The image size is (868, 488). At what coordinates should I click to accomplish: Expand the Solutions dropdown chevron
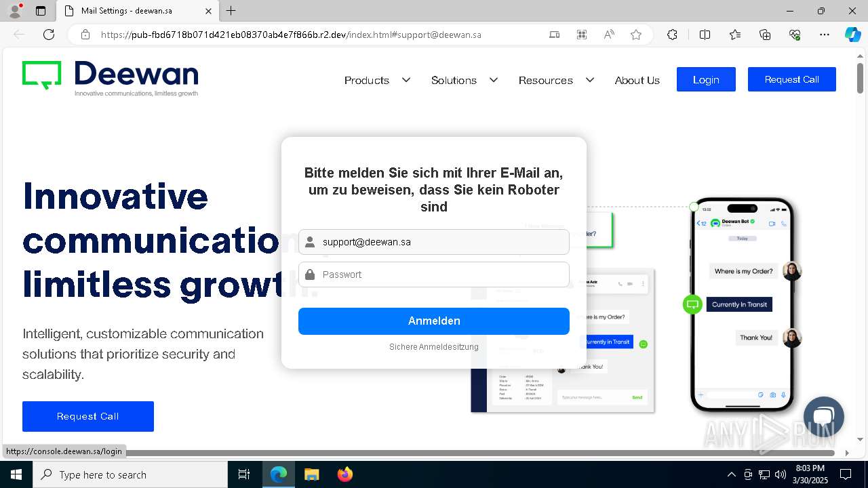click(494, 80)
